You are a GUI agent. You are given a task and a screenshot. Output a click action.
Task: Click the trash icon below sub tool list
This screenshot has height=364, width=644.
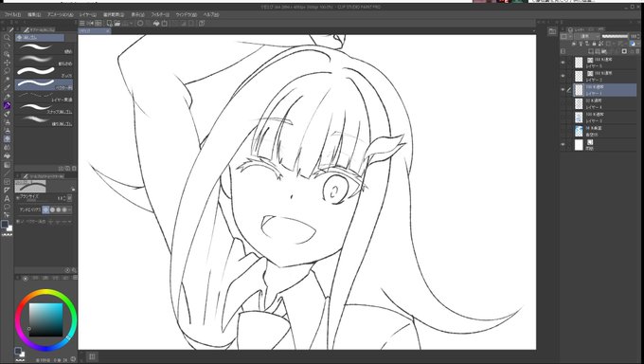(x=74, y=169)
